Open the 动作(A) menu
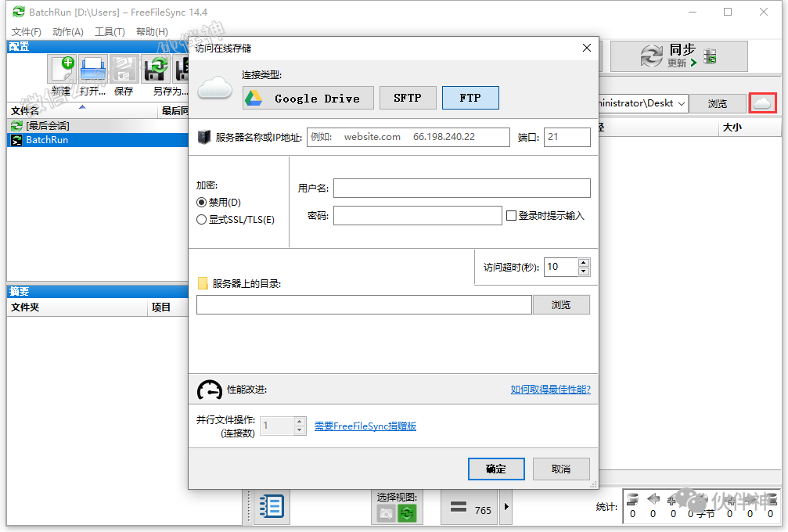The width and height of the screenshot is (788, 532). 68,31
